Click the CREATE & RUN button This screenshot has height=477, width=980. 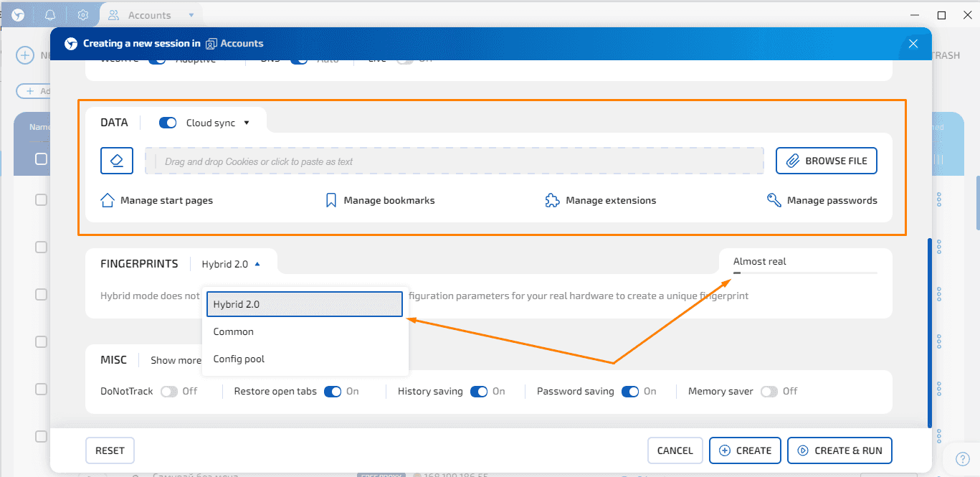[x=839, y=450]
